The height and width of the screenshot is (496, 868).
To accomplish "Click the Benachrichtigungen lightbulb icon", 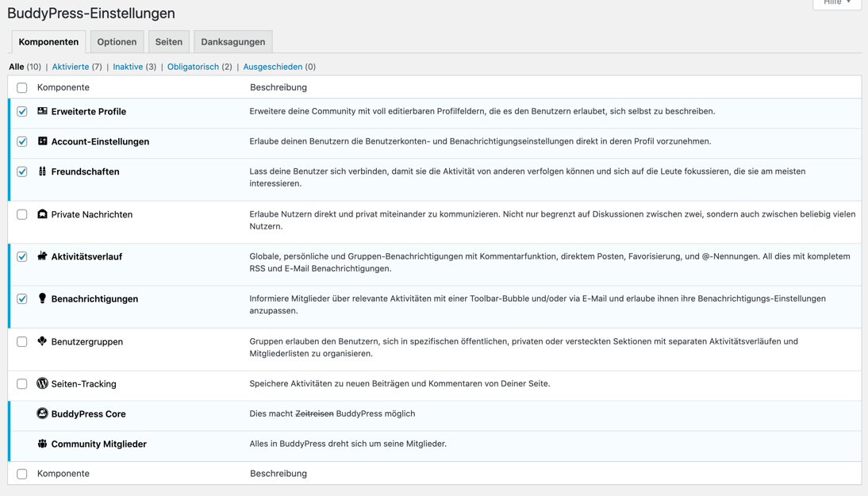I will click(x=42, y=298).
